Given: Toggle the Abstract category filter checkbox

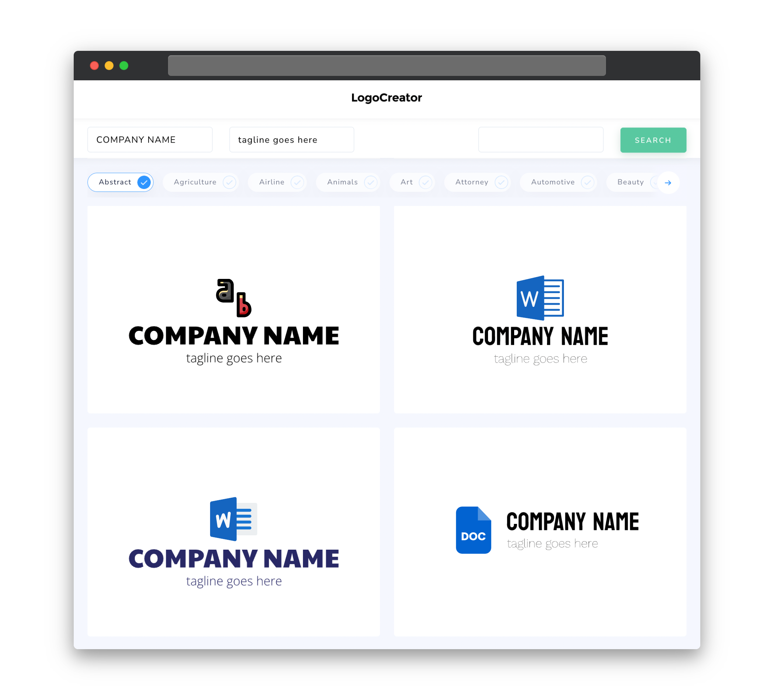Looking at the screenshot, I should tap(144, 182).
